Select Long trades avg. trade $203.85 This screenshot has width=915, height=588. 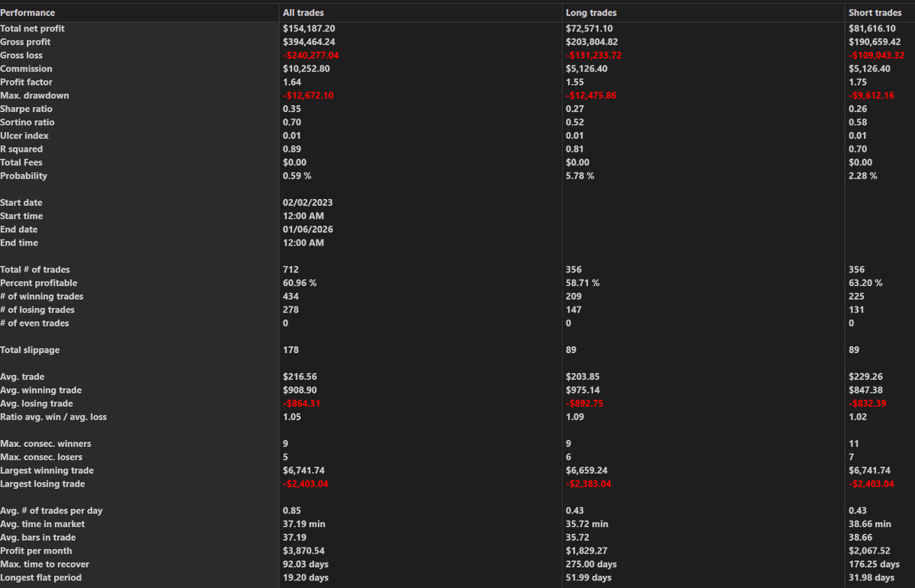583,376
